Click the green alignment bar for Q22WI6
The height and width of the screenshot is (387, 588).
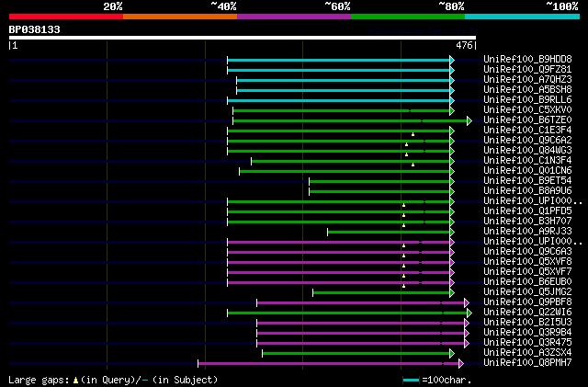[347, 313]
